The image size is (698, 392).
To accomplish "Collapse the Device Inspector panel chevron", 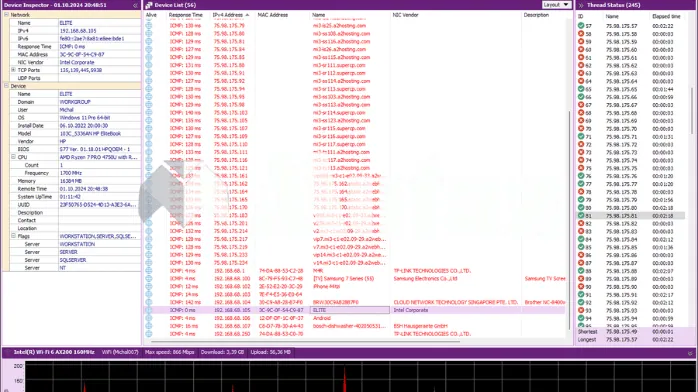I will point(135,5).
